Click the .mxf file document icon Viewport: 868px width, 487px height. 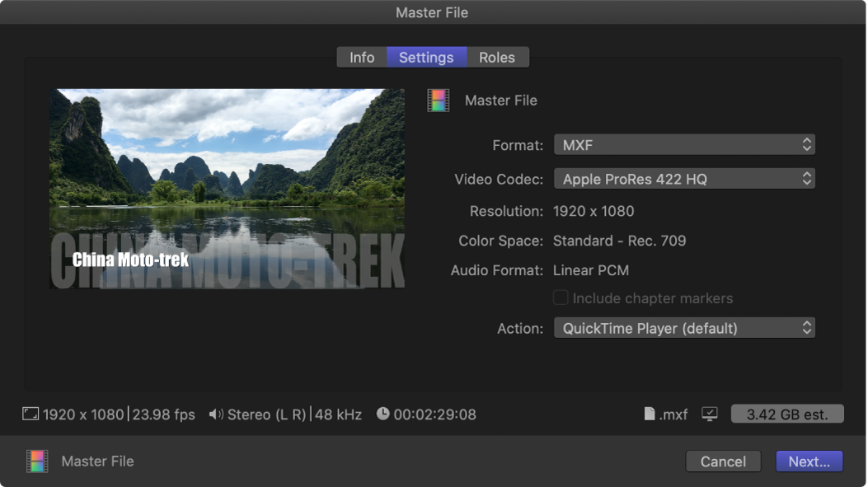point(650,414)
